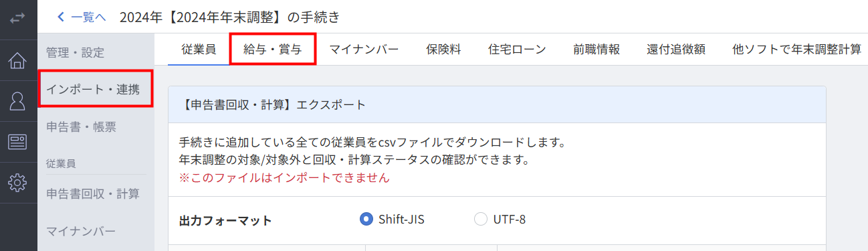The image size is (868, 251).
Task: Open the 住宅ローン tab
Action: click(x=517, y=49)
